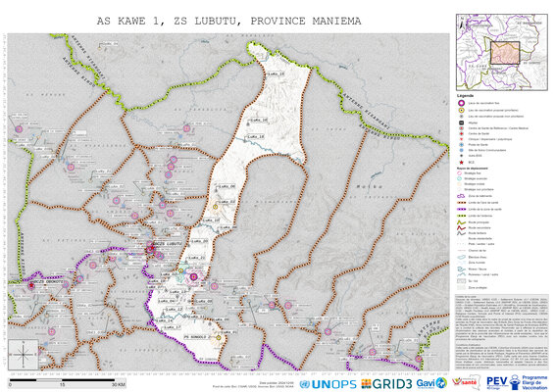Screen dimensions: 555x392
Task: Click the Poste de Santé legend icon
Action: (x=461, y=145)
